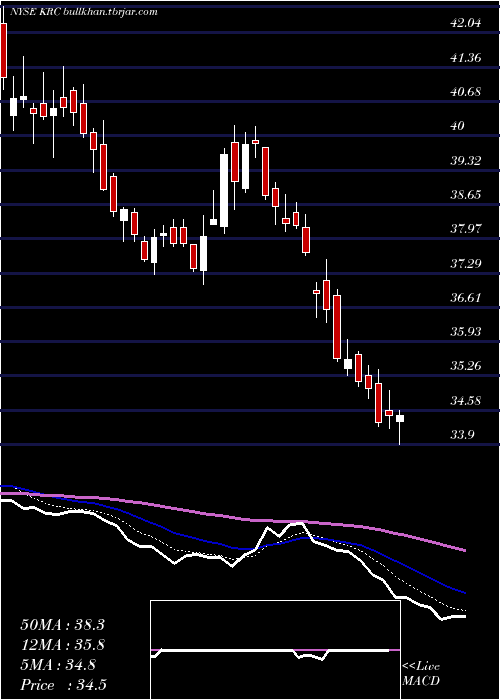Click the 40.68 price axis label

coord(466,92)
